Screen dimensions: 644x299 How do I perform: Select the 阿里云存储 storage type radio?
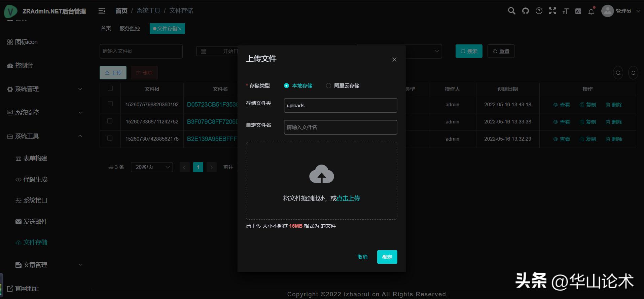point(328,86)
